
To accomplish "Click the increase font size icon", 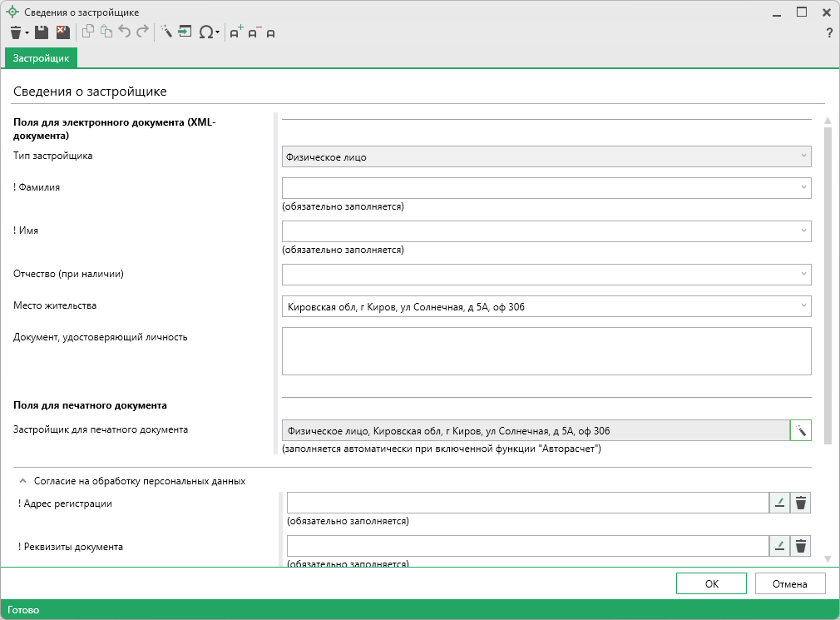I will point(235,32).
